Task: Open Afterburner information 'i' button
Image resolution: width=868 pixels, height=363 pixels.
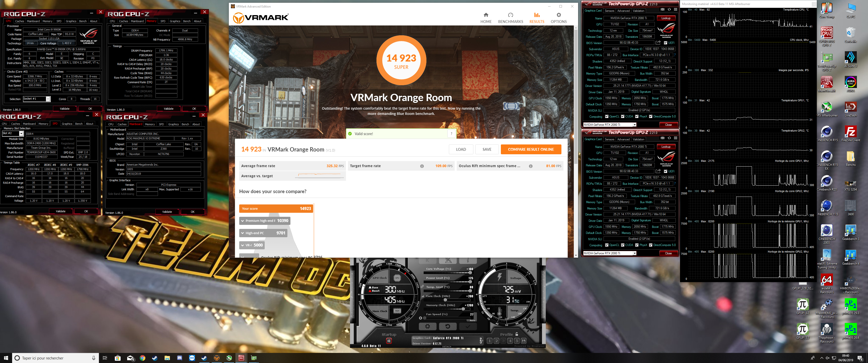Action: pyautogui.click(x=468, y=261)
